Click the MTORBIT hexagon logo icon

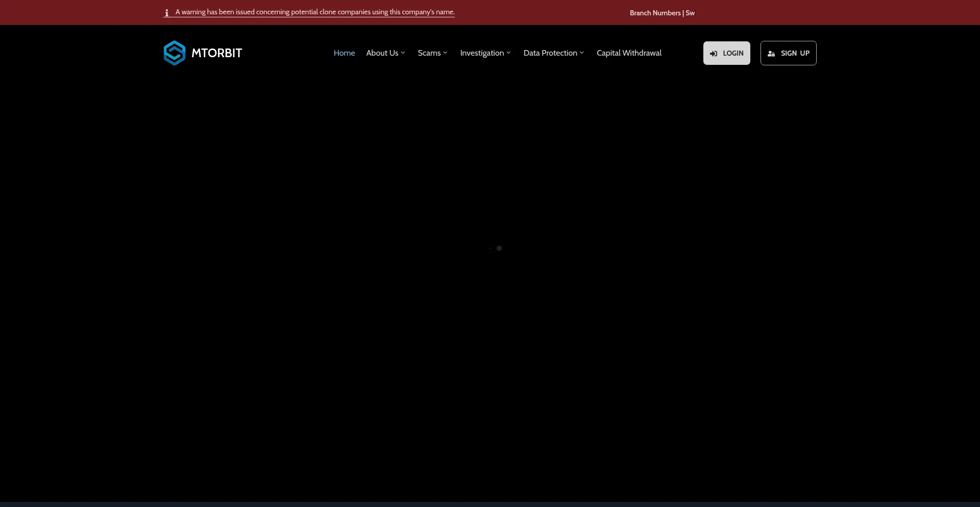click(174, 53)
